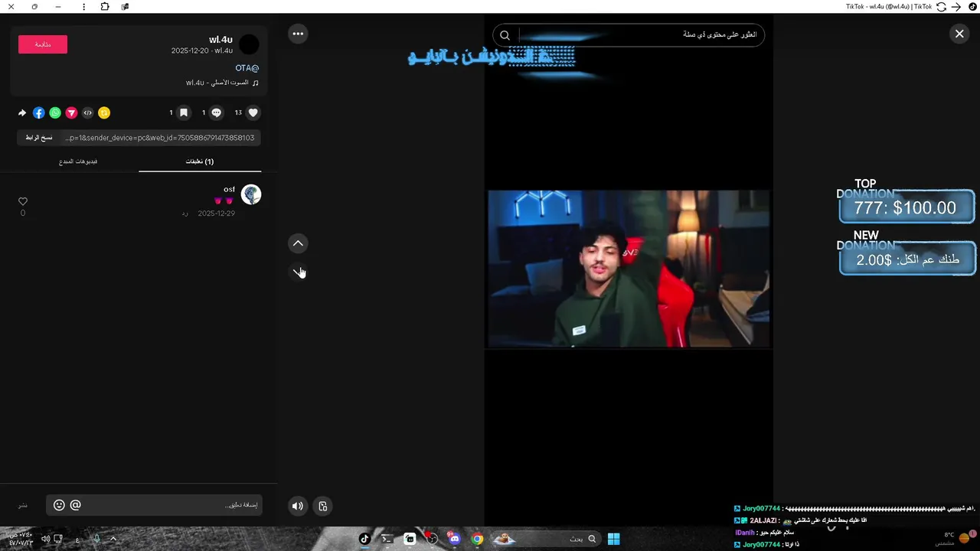
Task: Repost the video with the yellow icon
Action: pyautogui.click(x=104, y=112)
